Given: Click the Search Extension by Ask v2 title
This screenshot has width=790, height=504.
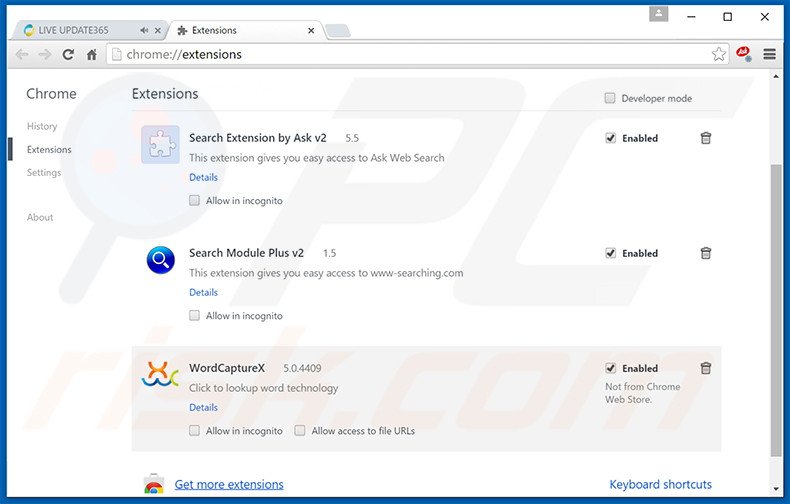Looking at the screenshot, I should coord(257,138).
